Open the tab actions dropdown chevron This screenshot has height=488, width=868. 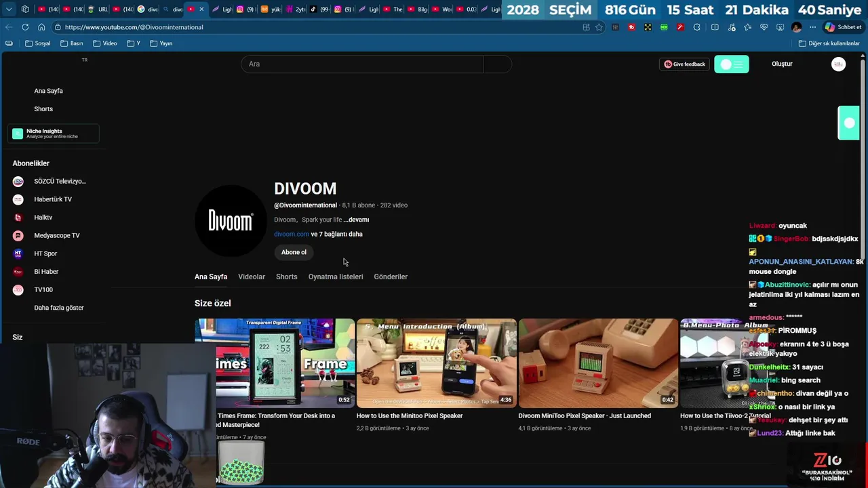click(9, 9)
